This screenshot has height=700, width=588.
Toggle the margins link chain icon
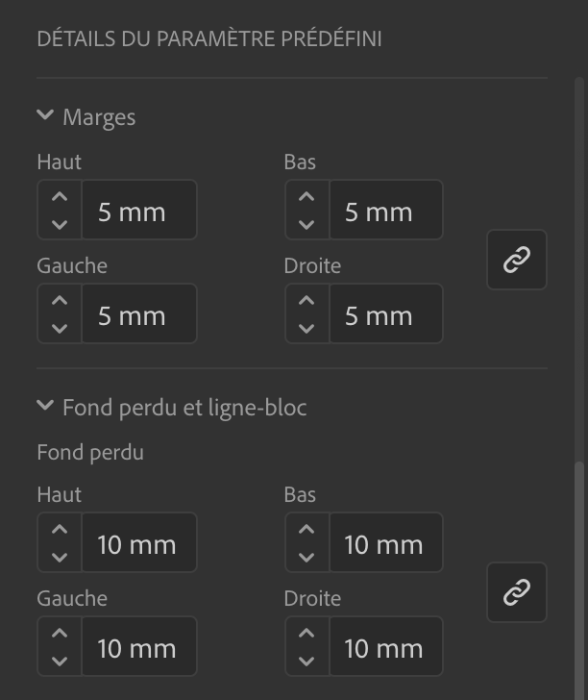(x=517, y=260)
